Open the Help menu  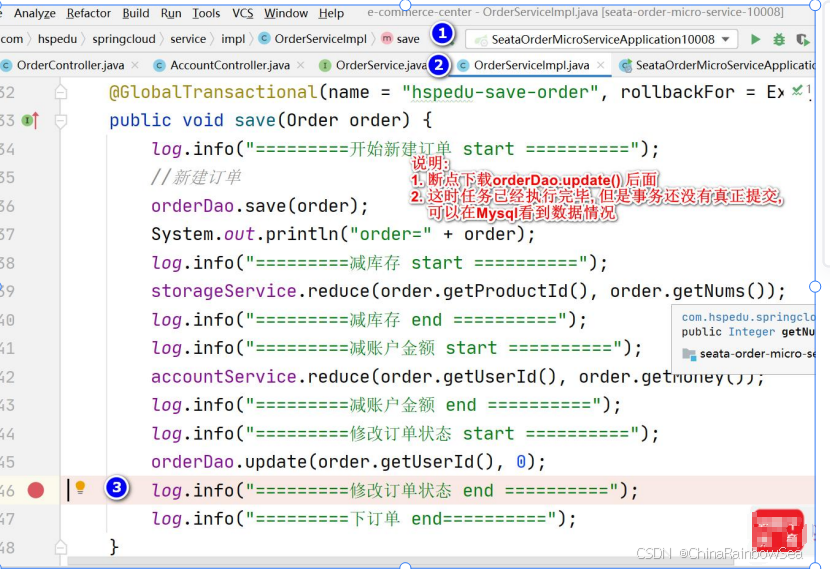point(331,13)
